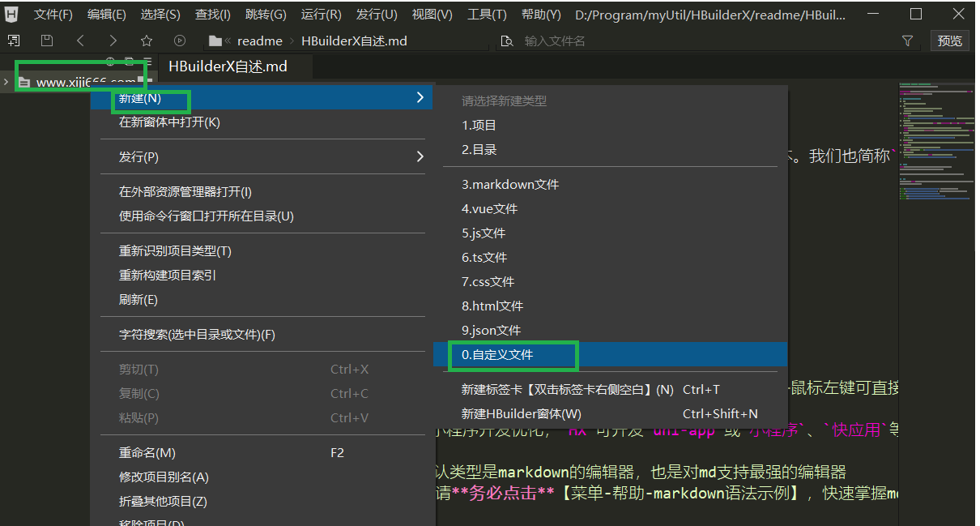Click the save file icon
The image size is (980, 526).
click(47, 41)
